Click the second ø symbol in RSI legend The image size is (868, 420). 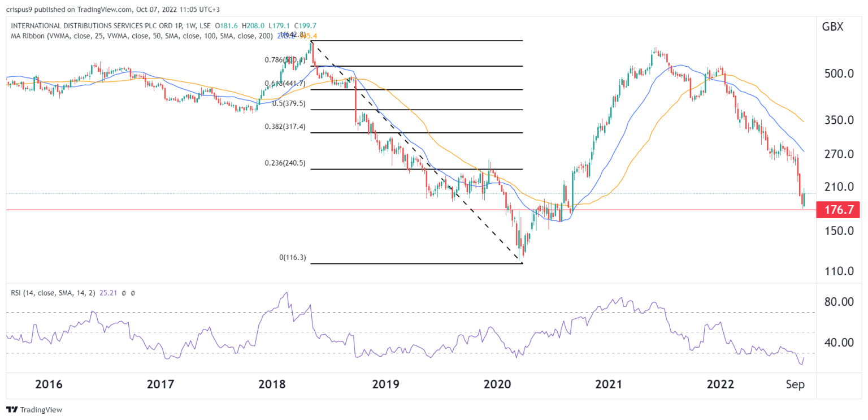[x=132, y=292]
